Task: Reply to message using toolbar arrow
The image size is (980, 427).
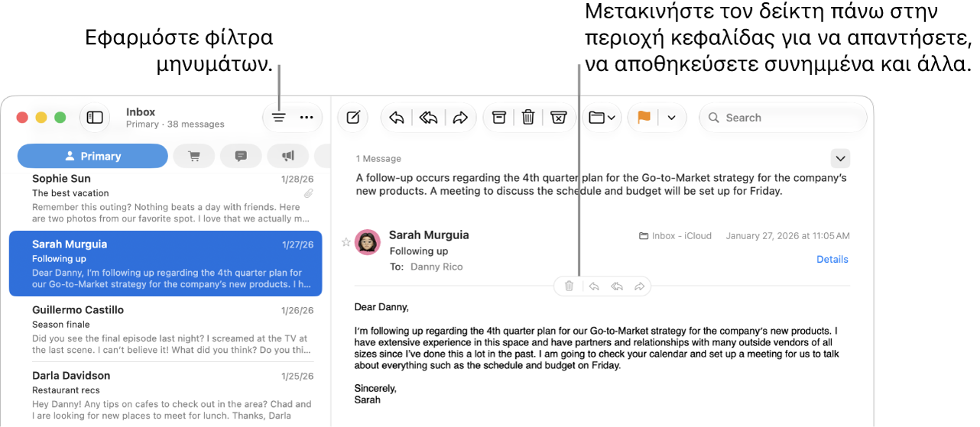Action: tap(397, 118)
